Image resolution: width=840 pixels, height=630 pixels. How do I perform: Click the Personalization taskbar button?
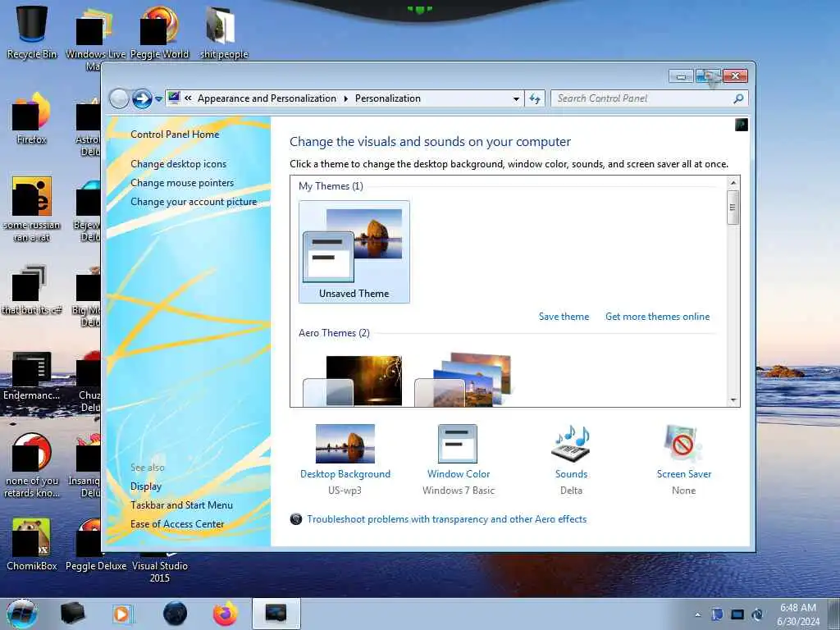tap(276, 614)
